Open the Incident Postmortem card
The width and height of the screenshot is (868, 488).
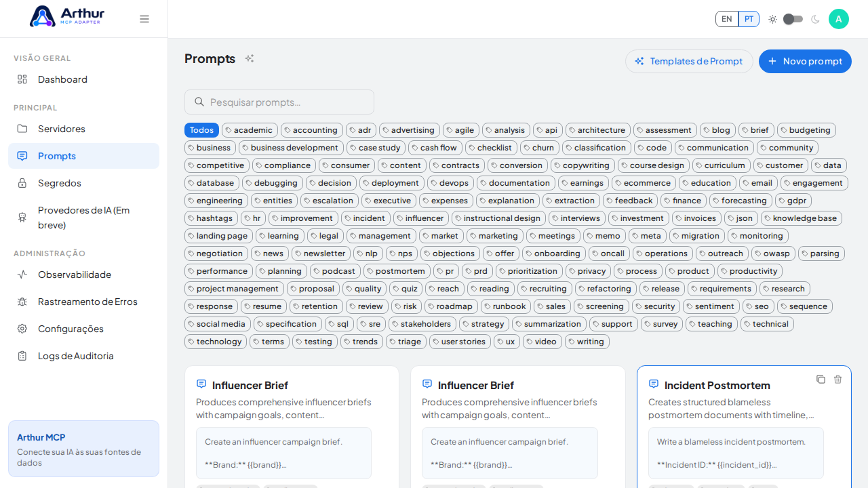744,427
